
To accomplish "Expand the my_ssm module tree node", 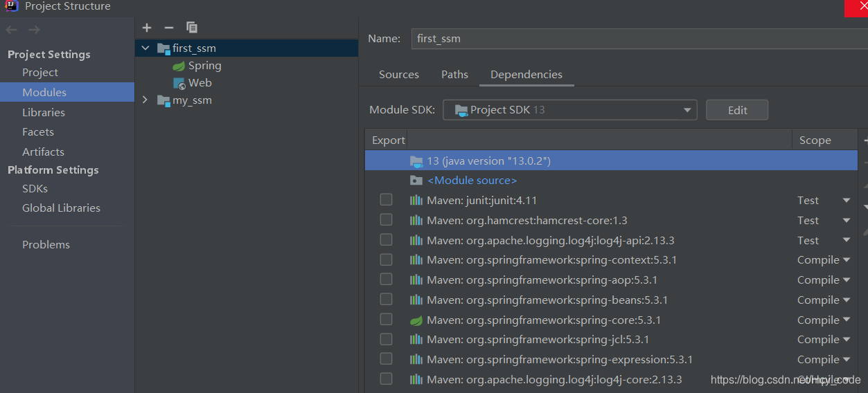I will click(x=145, y=100).
